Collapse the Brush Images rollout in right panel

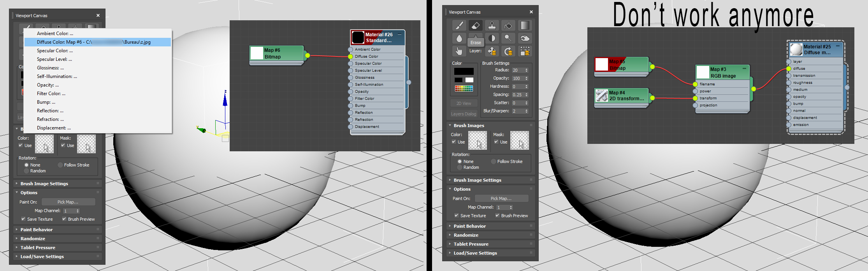click(x=490, y=126)
